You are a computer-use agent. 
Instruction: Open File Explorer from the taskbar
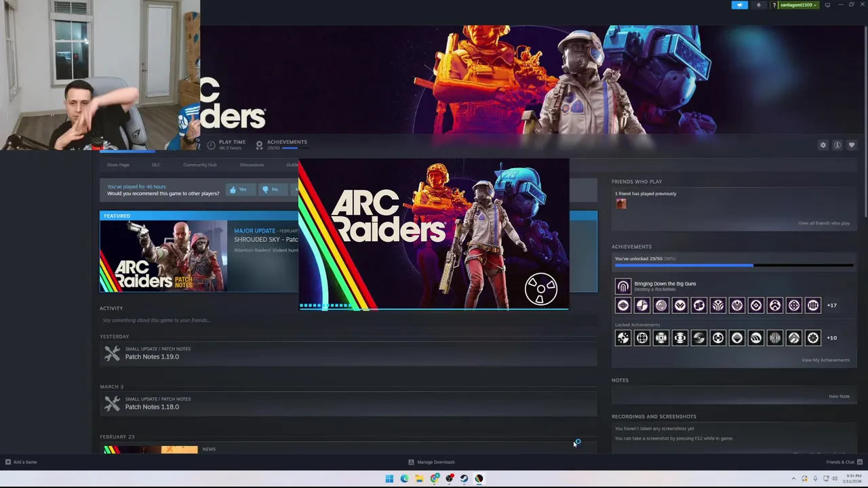pos(419,479)
